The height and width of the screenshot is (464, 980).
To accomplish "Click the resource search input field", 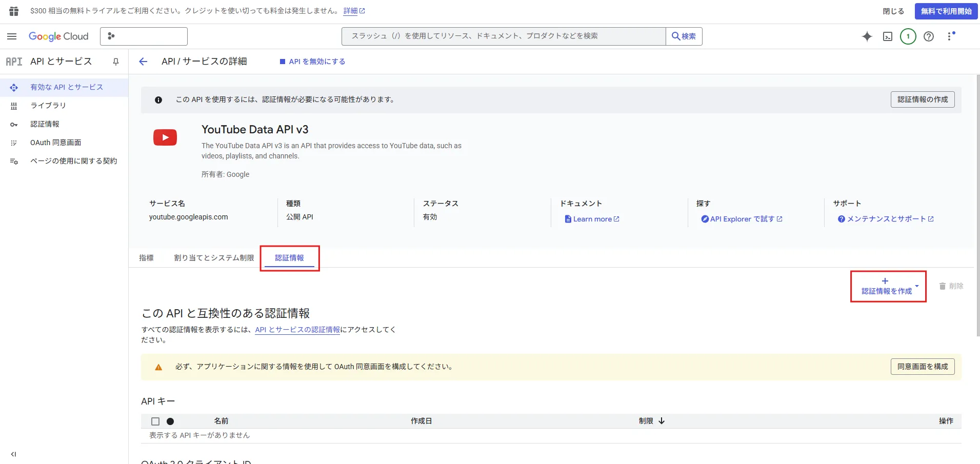I will (x=504, y=36).
